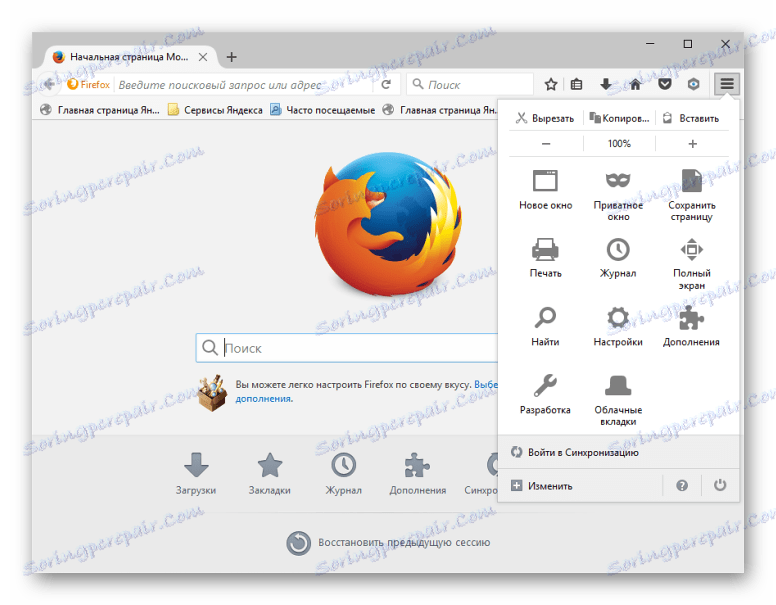Open Загрузки on start page

coord(196,473)
